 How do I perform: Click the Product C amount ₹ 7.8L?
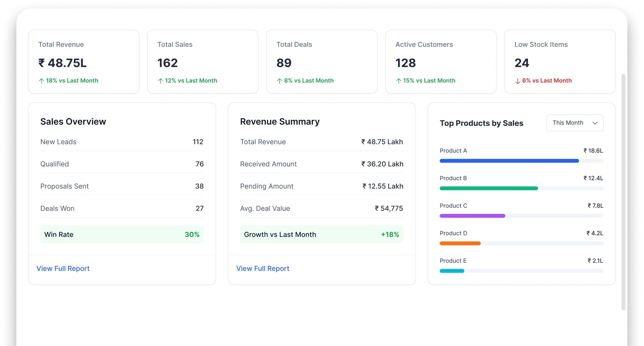(x=595, y=206)
